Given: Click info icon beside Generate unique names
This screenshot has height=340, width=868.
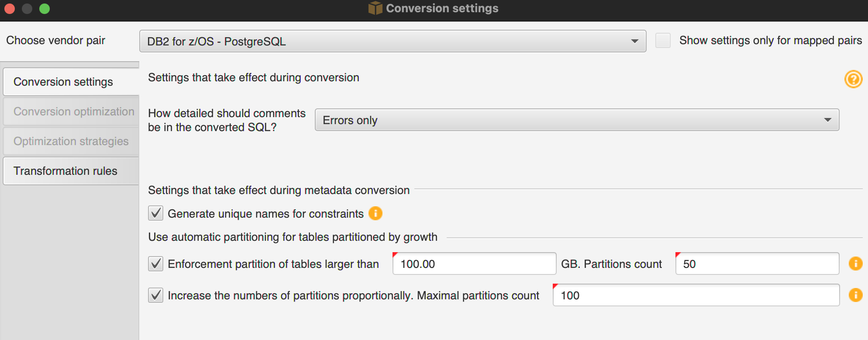Looking at the screenshot, I should (x=375, y=213).
